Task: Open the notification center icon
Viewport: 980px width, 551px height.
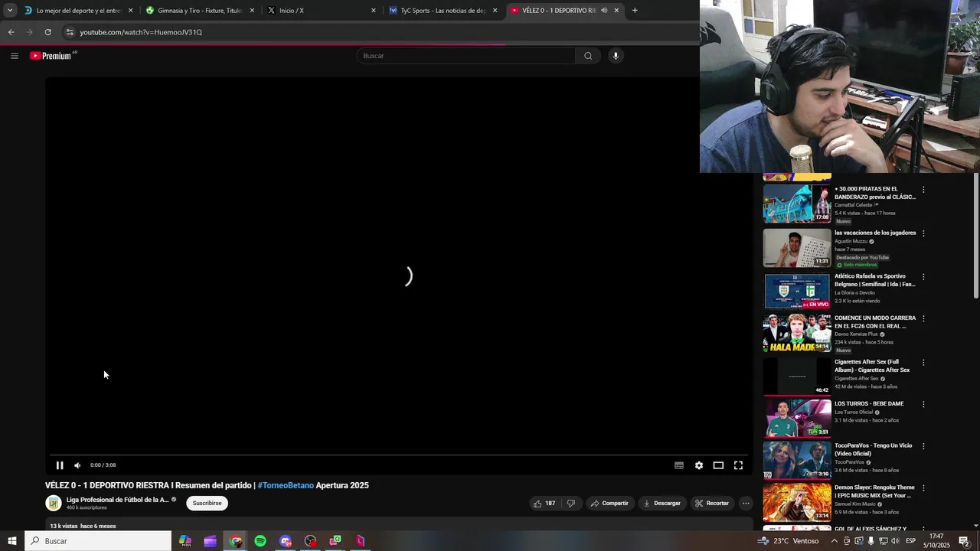Action: click(x=964, y=541)
